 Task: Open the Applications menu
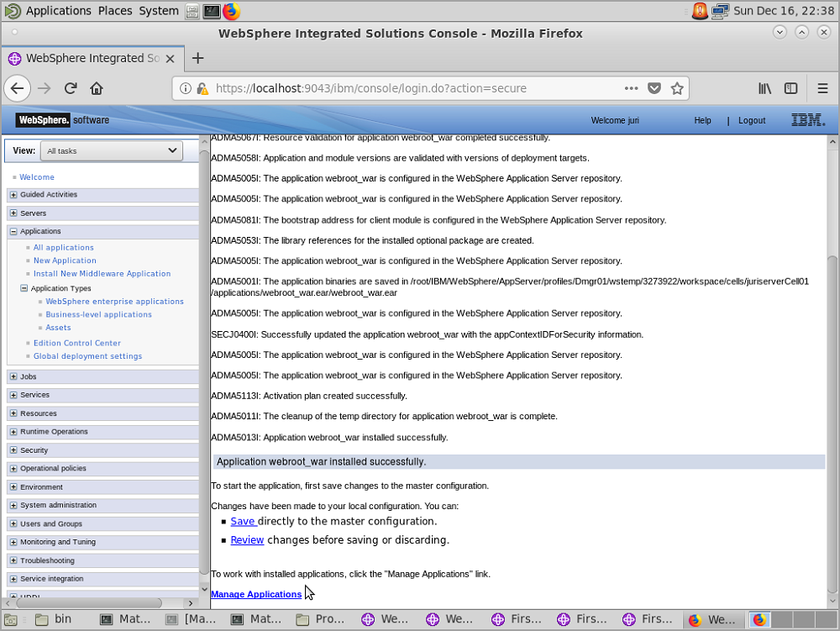(49, 11)
